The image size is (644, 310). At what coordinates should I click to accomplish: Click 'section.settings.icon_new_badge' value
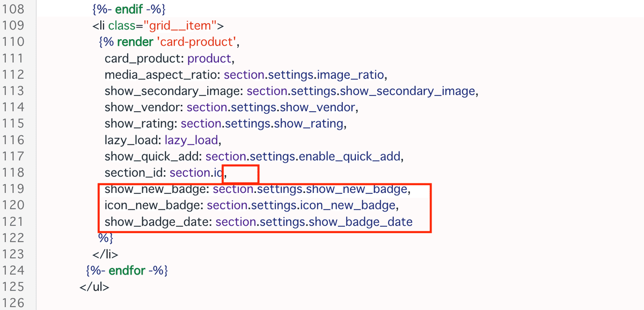pyautogui.click(x=302, y=205)
